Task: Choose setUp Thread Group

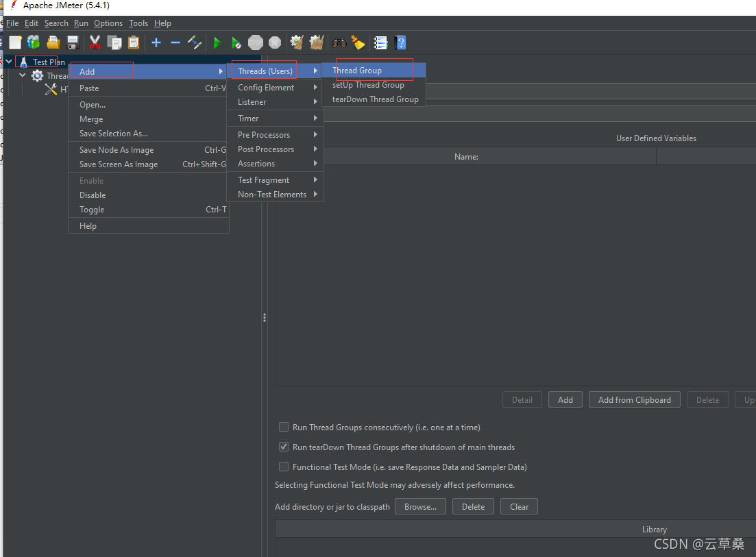Action: 374,85
